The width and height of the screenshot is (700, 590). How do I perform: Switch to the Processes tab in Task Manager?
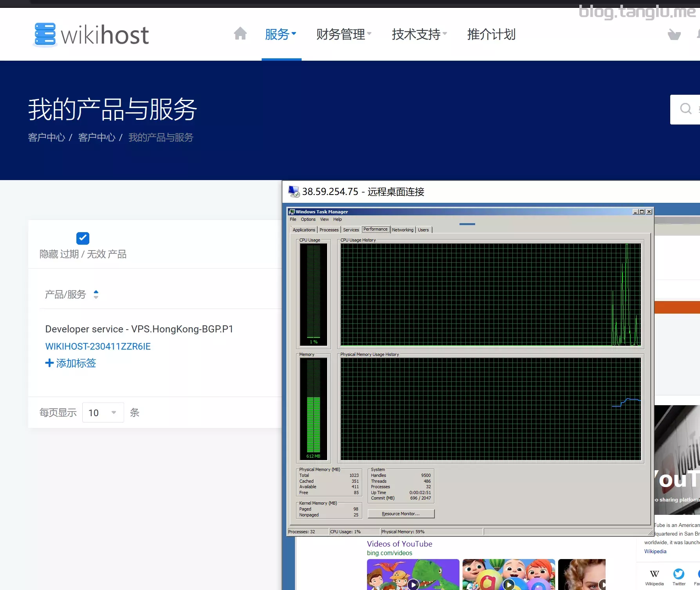(329, 230)
